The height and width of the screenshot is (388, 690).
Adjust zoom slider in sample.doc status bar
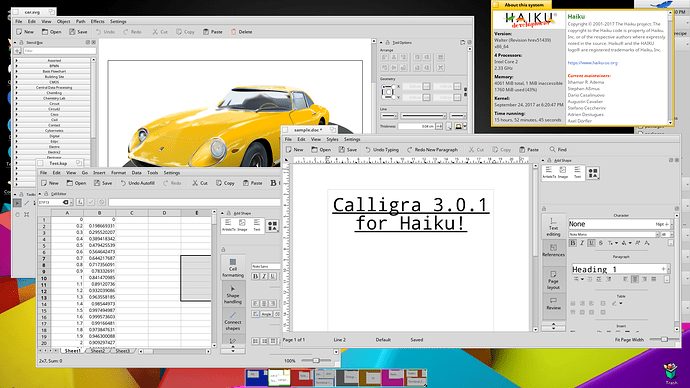pos(664,340)
